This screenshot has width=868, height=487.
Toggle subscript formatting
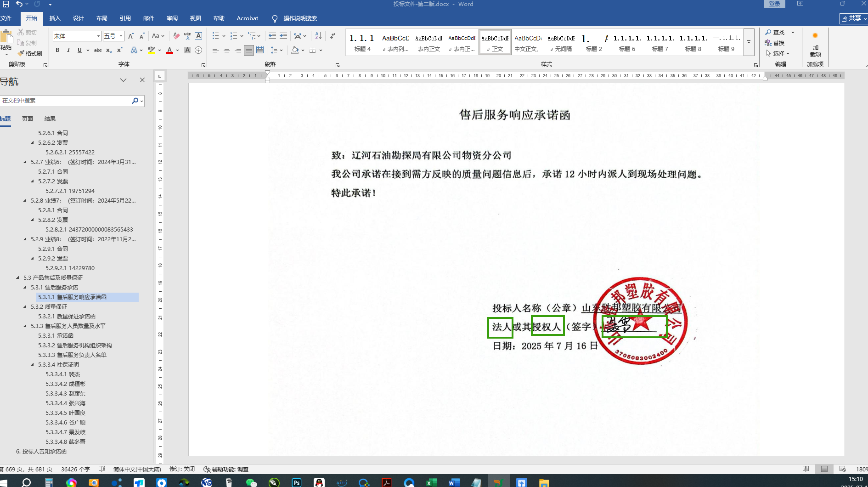[x=109, y=50]
